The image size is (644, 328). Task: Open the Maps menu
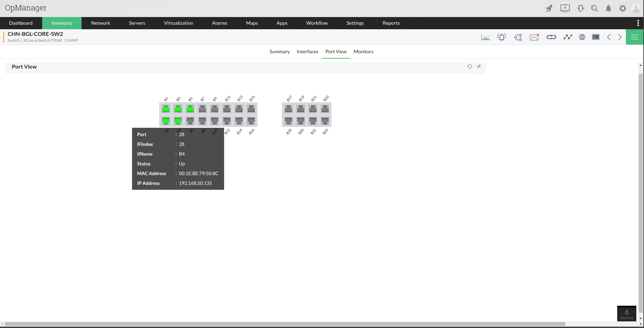click(x=252, y=23)
